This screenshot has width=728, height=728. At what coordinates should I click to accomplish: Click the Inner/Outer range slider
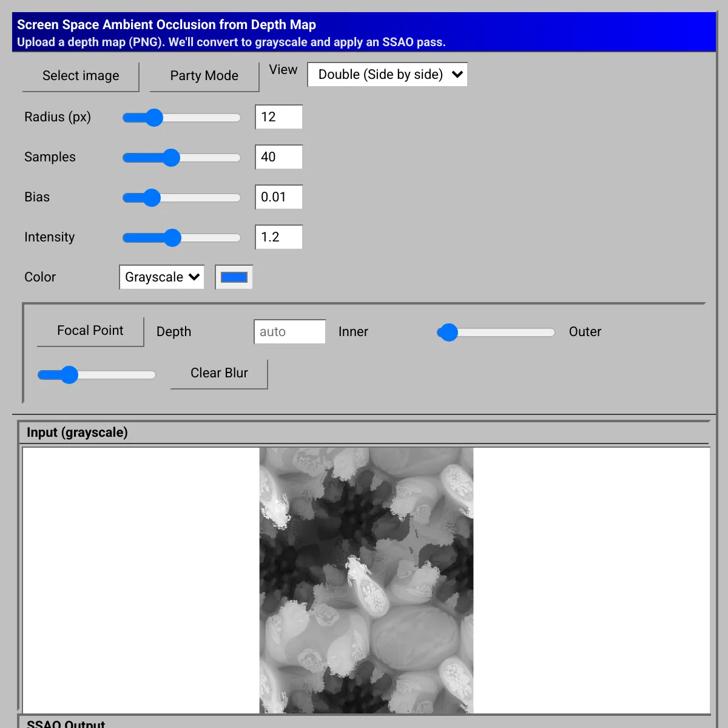tap(448, 332)
